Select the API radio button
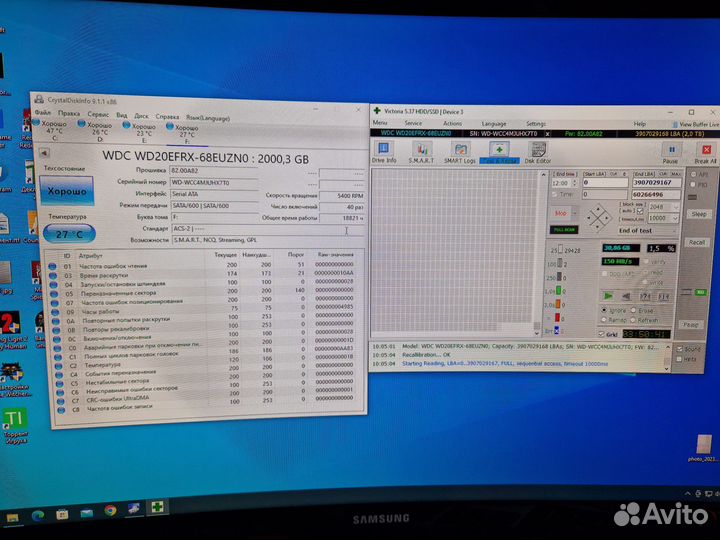Screen dimensions: 720x540 tap(693, 174)
